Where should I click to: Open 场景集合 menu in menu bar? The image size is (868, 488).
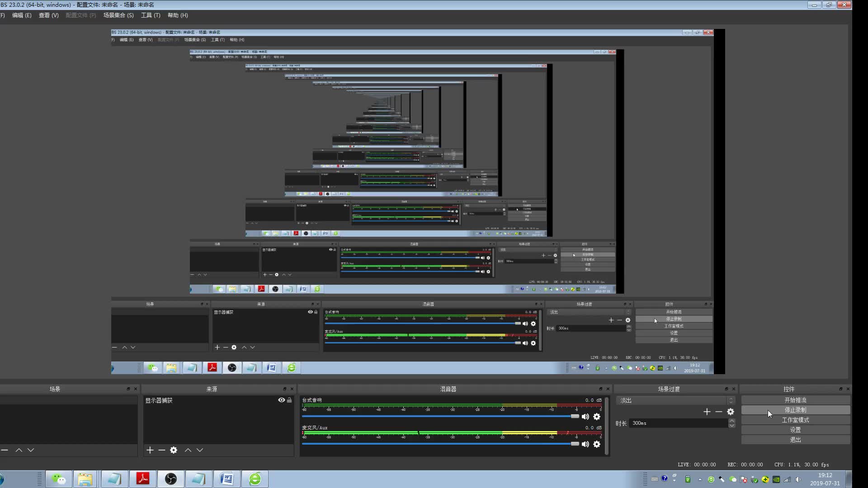(118, 15)
